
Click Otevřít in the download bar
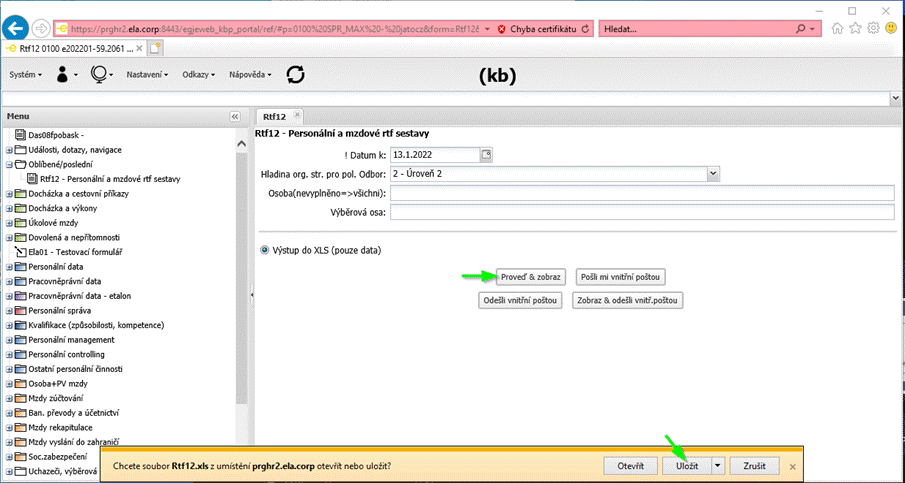click(629, 466)
